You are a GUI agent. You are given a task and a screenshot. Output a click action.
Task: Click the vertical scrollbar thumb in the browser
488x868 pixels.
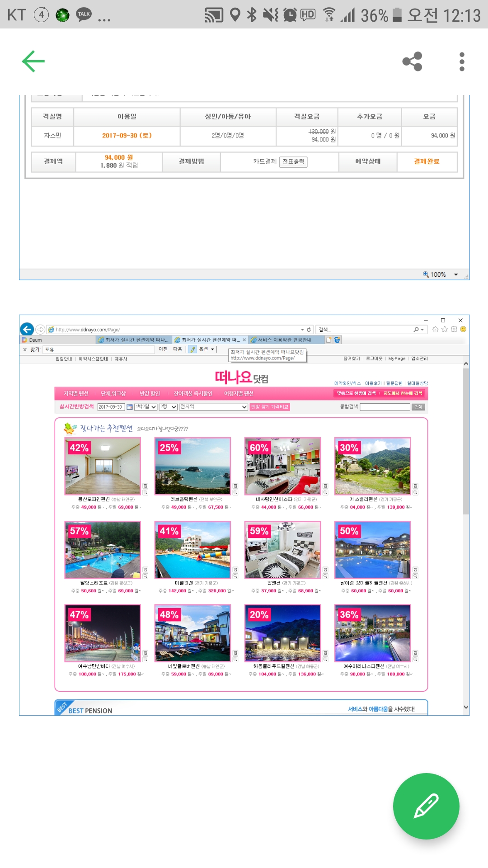[x=466, y=441]
